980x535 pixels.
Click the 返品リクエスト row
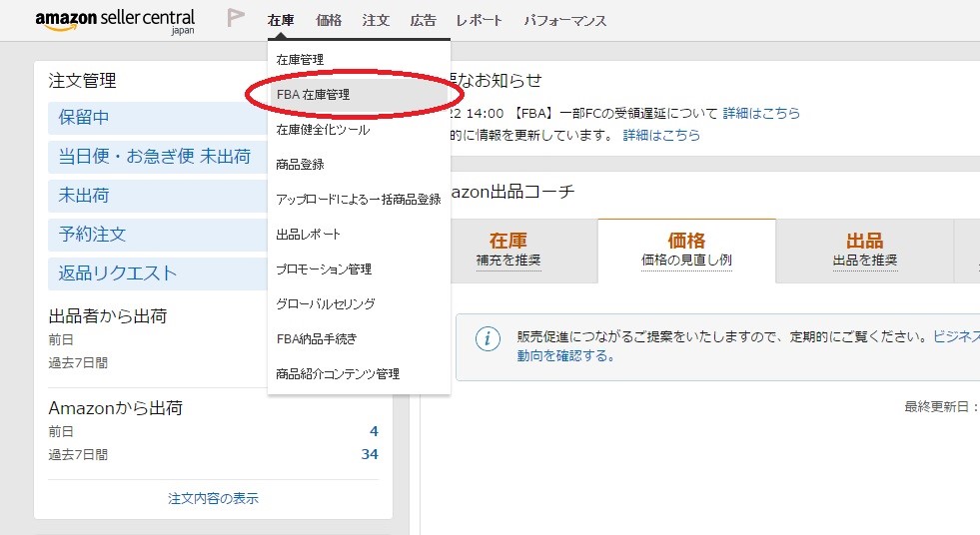pyautogui.click(x=158, y=273)
